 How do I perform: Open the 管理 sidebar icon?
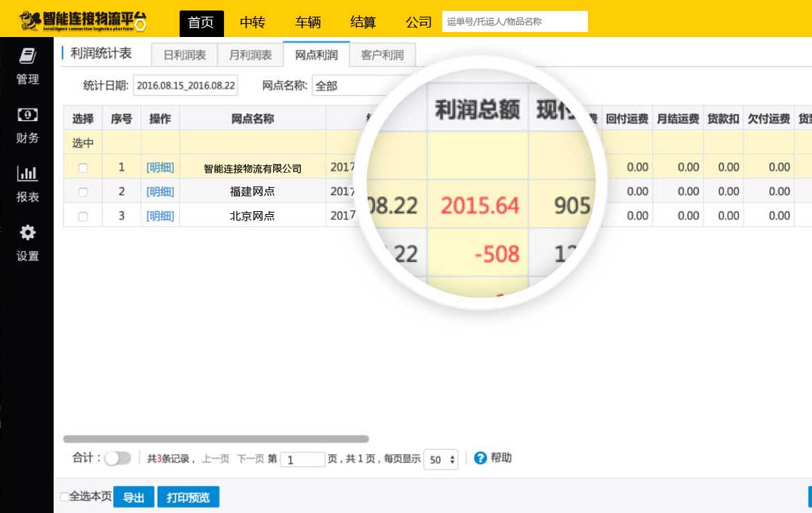pos(27,57)
